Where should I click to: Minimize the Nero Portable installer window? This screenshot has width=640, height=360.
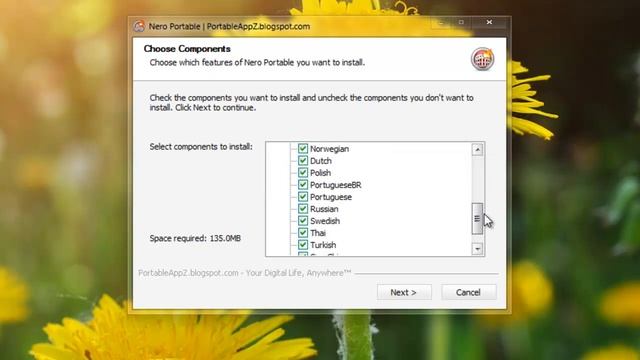441,22
